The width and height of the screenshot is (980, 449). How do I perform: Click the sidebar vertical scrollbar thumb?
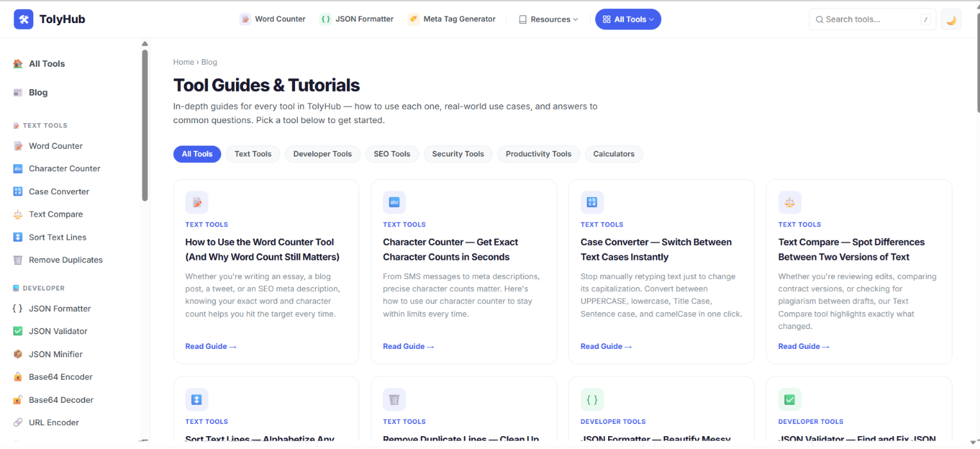[145, 125]
